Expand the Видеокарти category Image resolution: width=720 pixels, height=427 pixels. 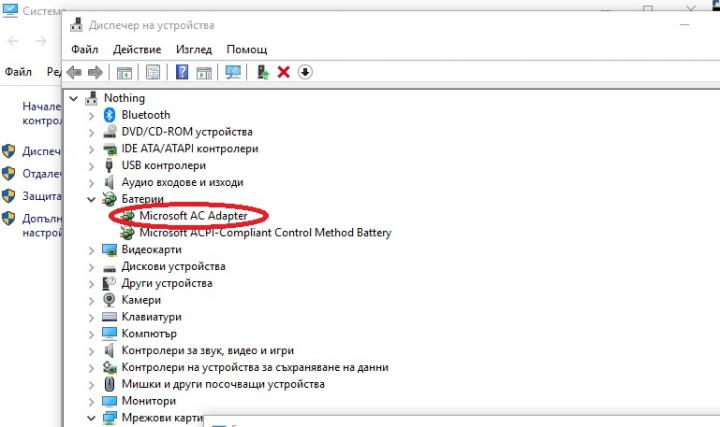[x=91, y=250]
